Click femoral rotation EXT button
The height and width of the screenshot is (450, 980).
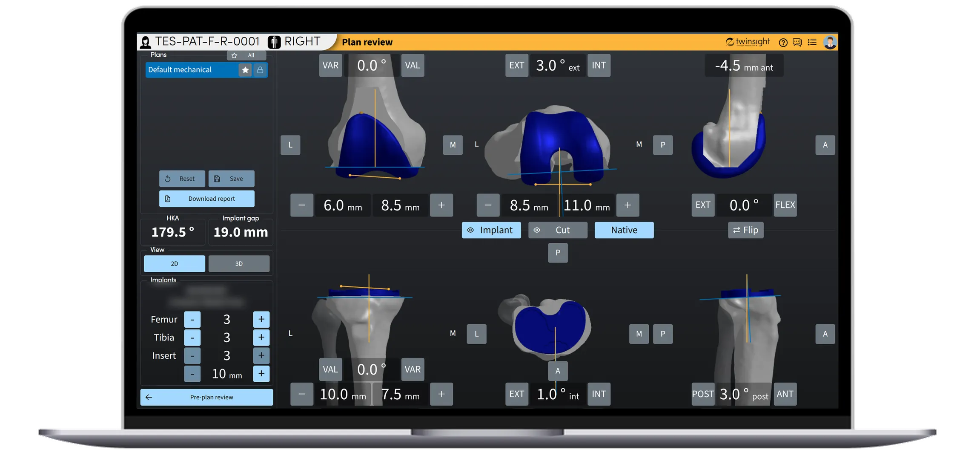click(517, 65)
